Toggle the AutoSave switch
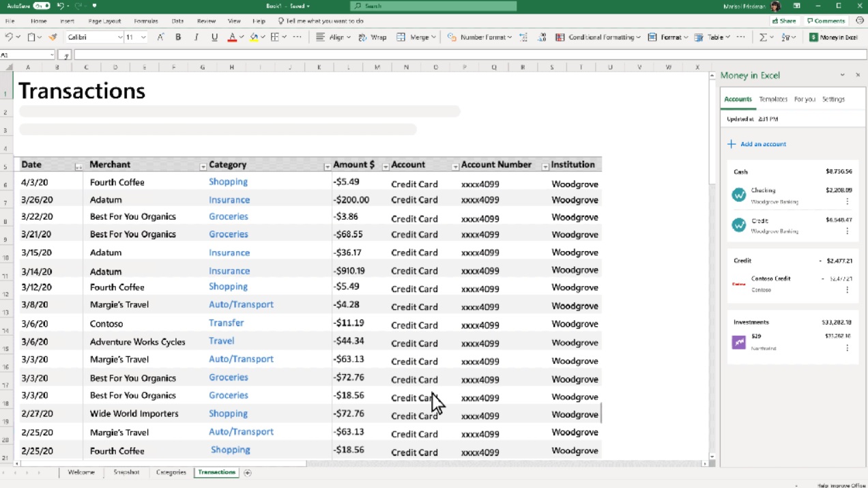Screen dimensions: 868x488 pos(42,6)
